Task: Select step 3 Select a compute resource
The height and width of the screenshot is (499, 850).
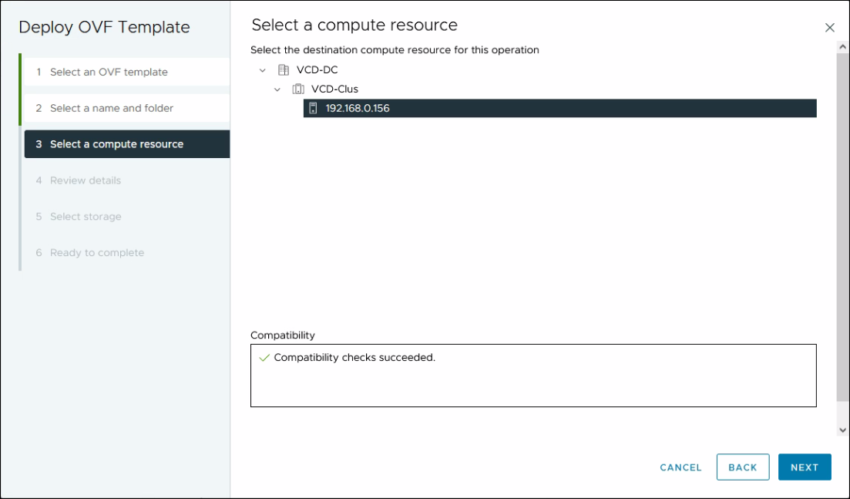Action: point(116,144)
